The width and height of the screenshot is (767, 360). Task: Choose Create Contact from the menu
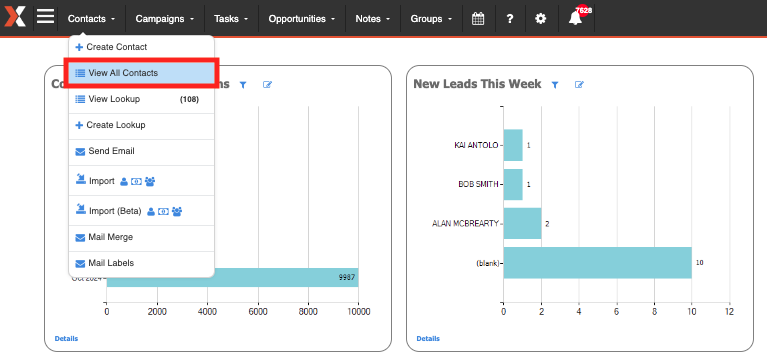pos(141,47)
